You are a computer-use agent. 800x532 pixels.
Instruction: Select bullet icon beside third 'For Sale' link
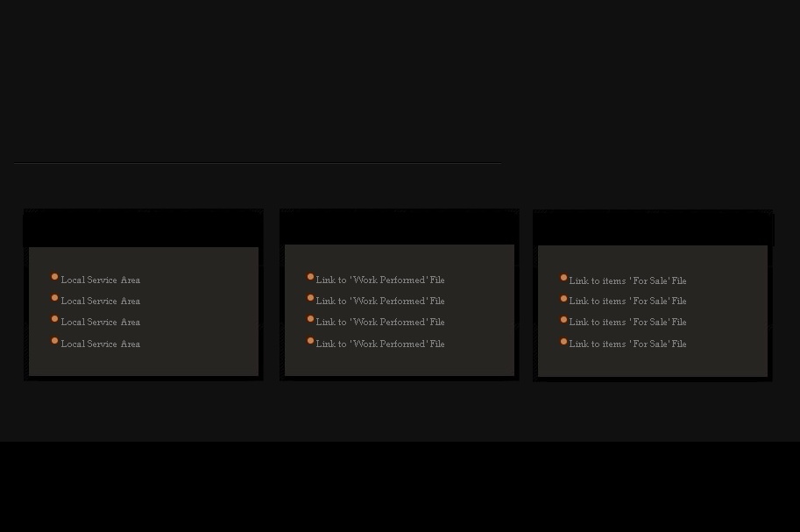(563, 320)
